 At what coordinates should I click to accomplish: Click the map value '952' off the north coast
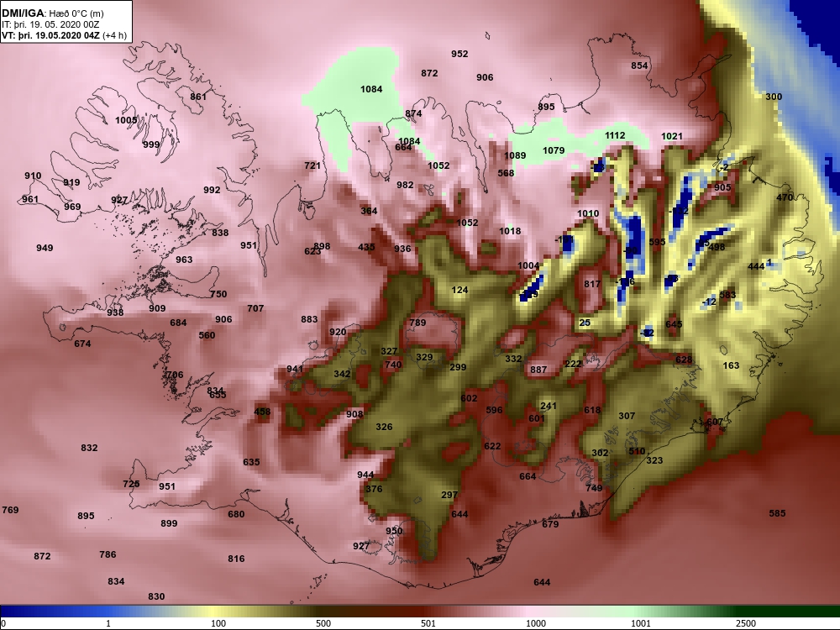tap(459, 54)
